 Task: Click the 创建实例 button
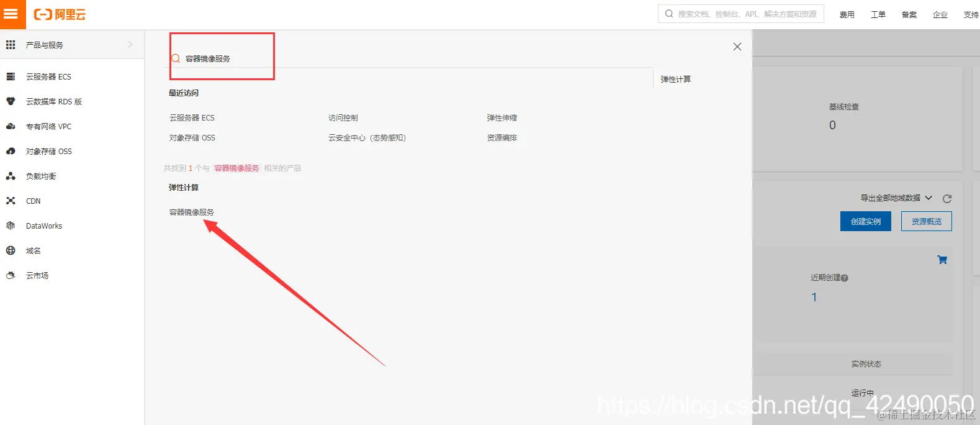coord(866,221)
